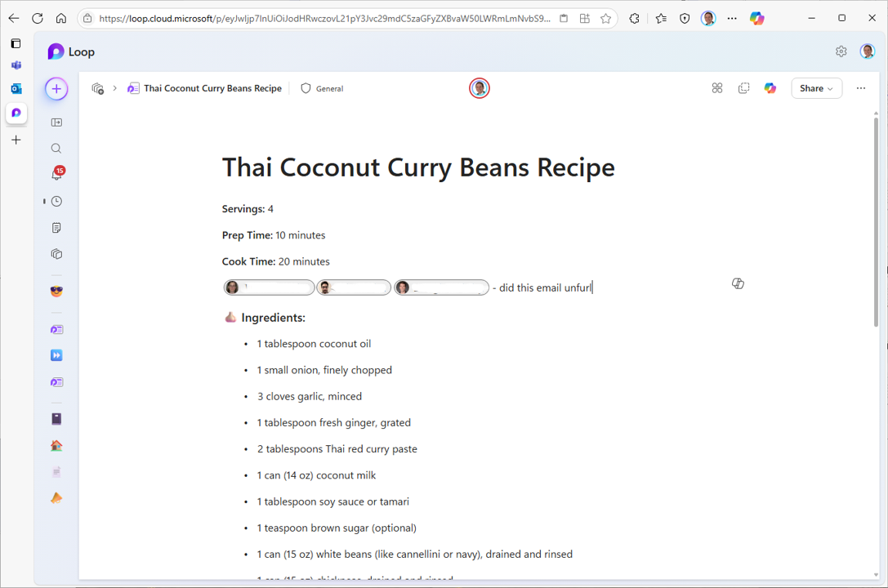Open the browser extensions icon

pos(634,18)
